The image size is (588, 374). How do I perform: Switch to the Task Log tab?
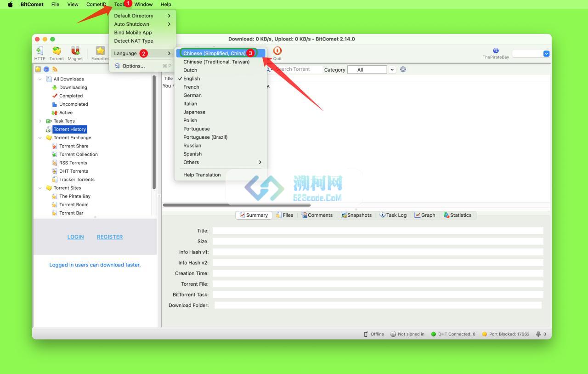pos(393,215)
